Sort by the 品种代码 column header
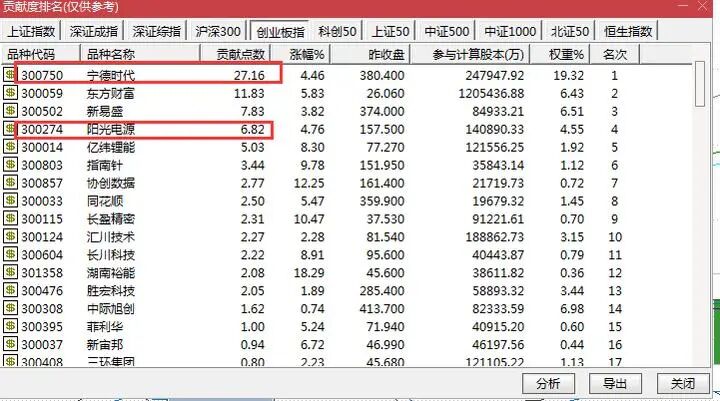Viewport: 720px width, 401px height. 40,54
